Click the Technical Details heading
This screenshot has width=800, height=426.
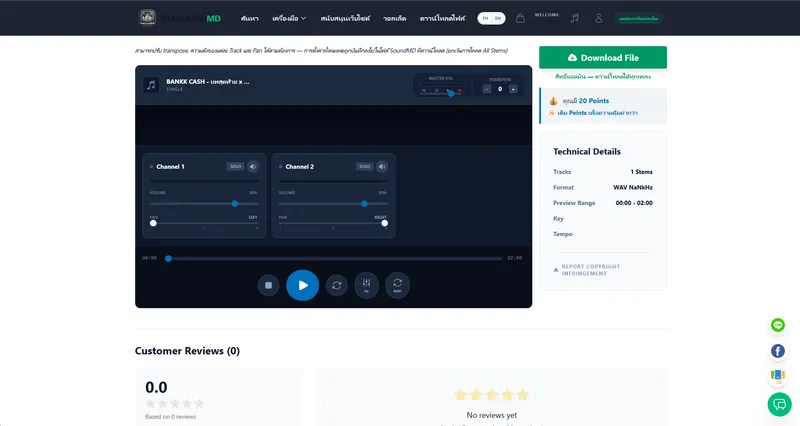[587, 152]
